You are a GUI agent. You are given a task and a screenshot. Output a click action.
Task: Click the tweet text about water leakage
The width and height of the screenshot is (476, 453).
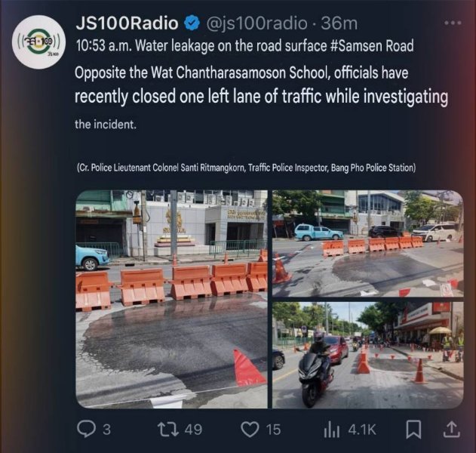[x=261, y=84]
